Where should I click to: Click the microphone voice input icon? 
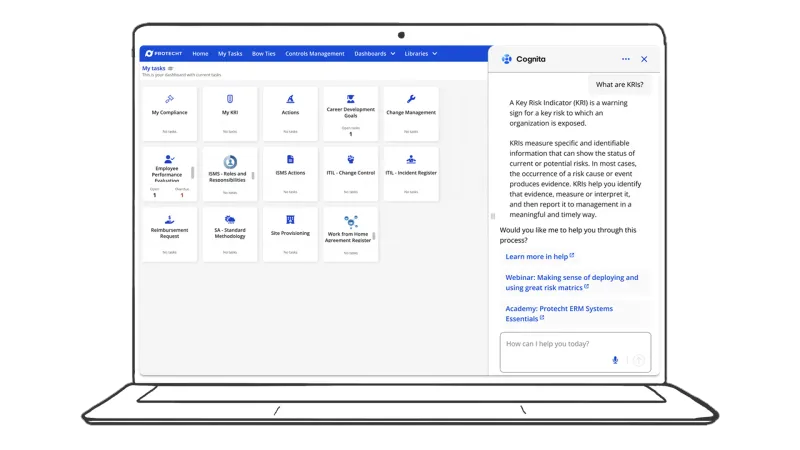(615, 360)
